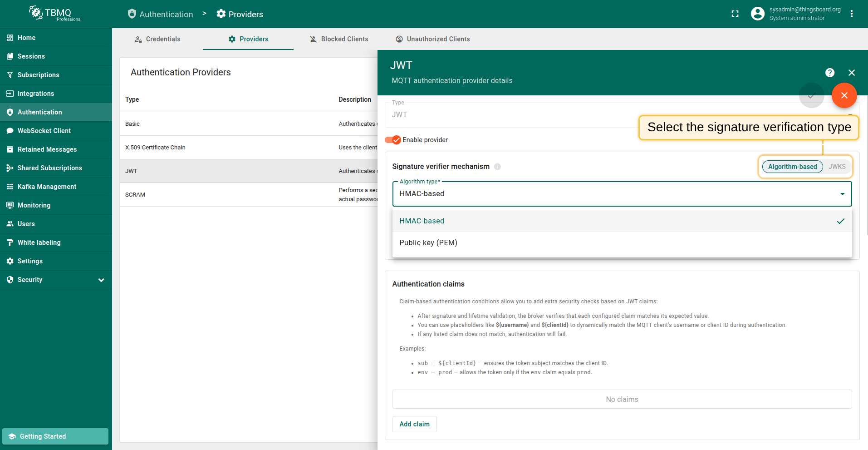Click the help question mark icon
The height and width of the screenshot is (450, 868).
tap(830, 73)
